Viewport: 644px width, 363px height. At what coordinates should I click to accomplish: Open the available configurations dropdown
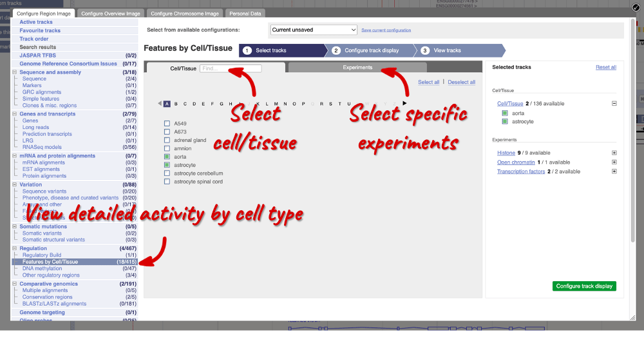click(x=314, y=30)
